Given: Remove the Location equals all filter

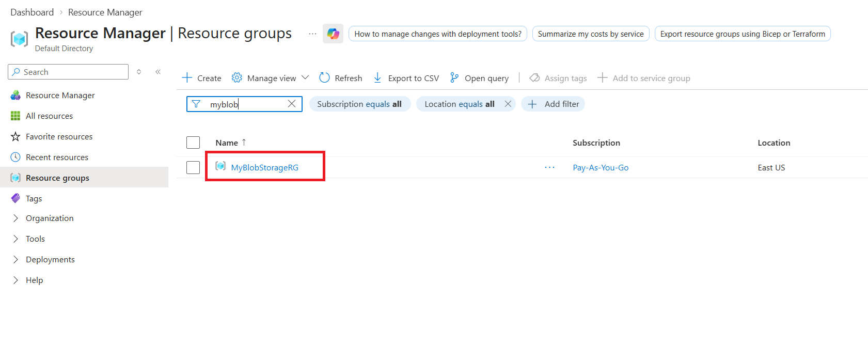Looking at the screenshot, I should pyautogui.click(x=508, y=104).
